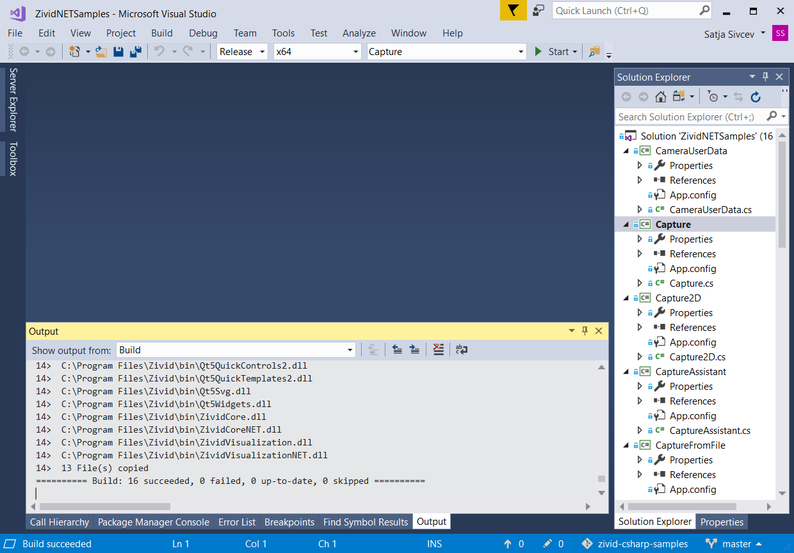Click the New Project toolbar icon

(75, 52)
